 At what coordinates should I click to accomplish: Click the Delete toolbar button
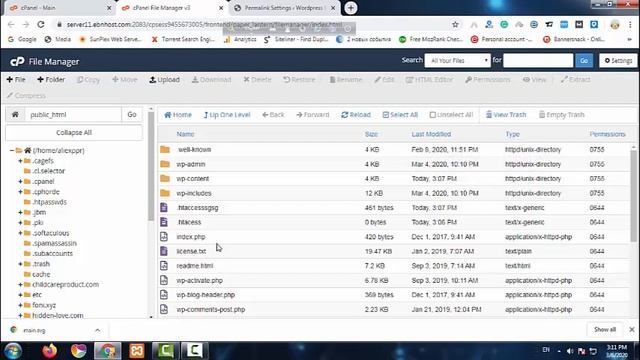pyautogui.click(x=258, y=80)
